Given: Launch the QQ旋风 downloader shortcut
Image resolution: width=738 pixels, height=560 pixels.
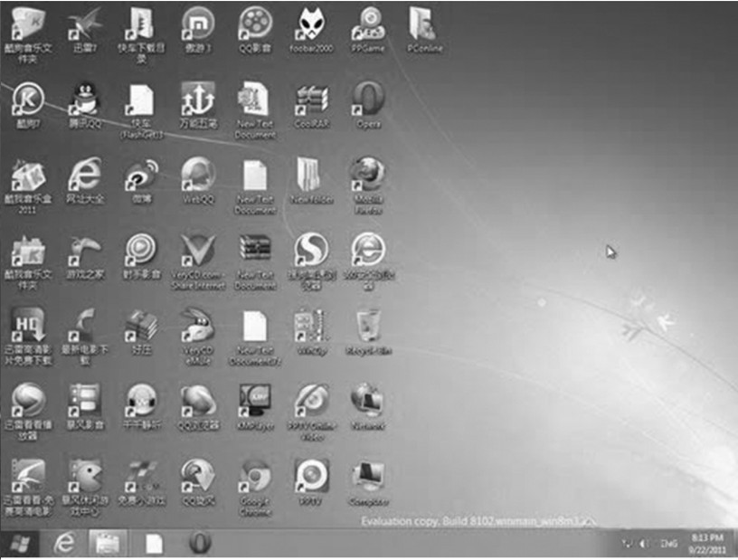Looking at the screenshot, I should pos(198,483).
